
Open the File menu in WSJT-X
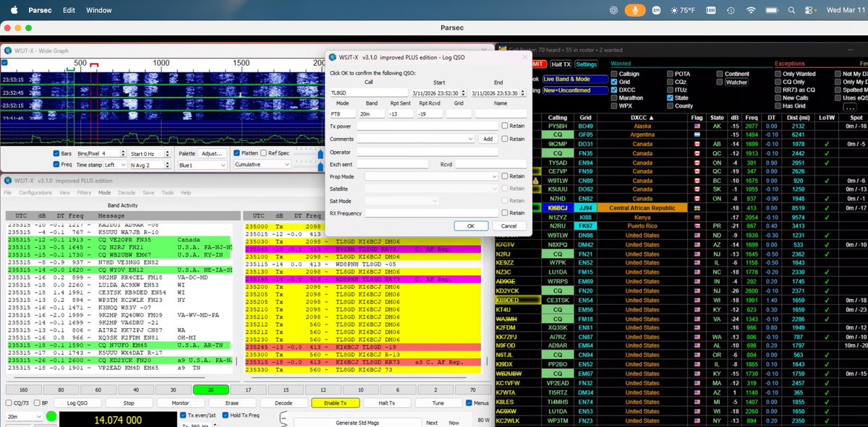(x=7, y=193)
